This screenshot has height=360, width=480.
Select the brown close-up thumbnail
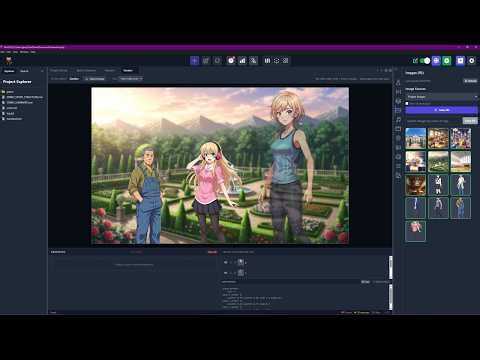point(415,184)
